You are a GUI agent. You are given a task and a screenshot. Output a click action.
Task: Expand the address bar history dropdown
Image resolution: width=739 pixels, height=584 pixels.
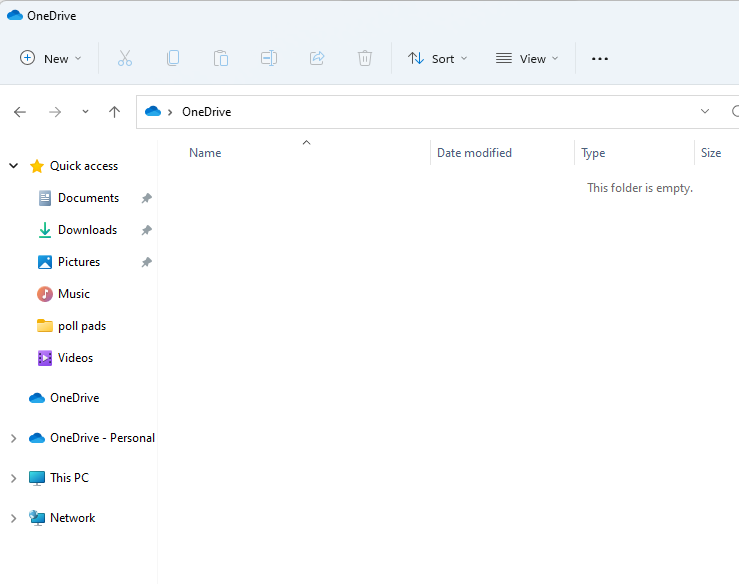coord(705,112)
